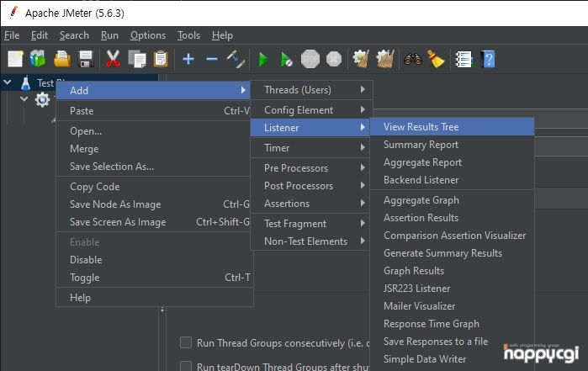Click Open... in context menu
Viewport: 588px width, 371px height.
[155, 131]
